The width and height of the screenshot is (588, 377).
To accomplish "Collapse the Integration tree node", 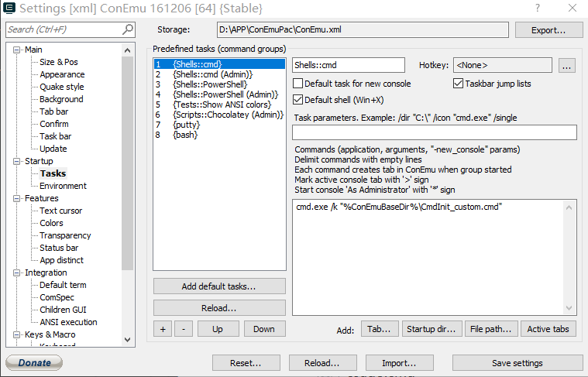I will tap(16, 272).
